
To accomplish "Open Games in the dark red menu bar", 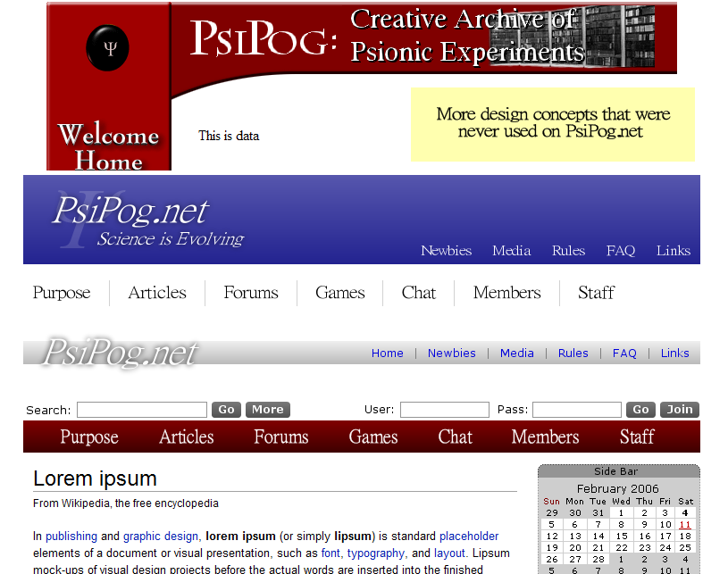I will (x=373, y=437).
